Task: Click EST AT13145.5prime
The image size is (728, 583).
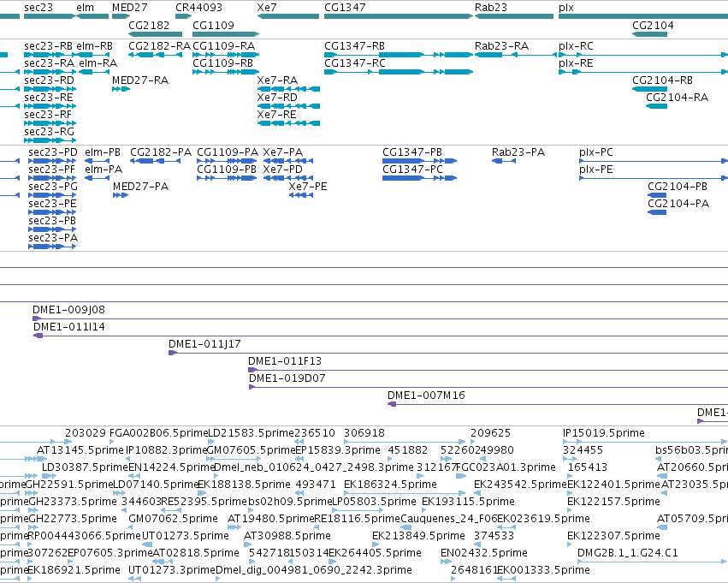Action: click(80, 450)
